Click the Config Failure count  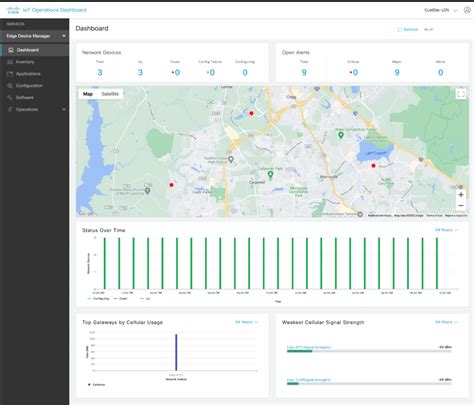click(x=212, y=72)
